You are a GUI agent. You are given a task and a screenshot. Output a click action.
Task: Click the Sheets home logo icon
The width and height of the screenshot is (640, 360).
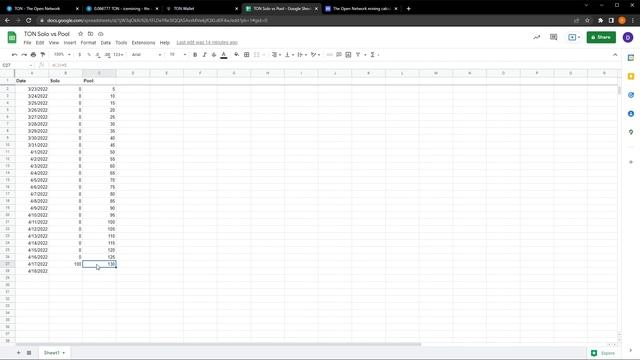point(12,38)
